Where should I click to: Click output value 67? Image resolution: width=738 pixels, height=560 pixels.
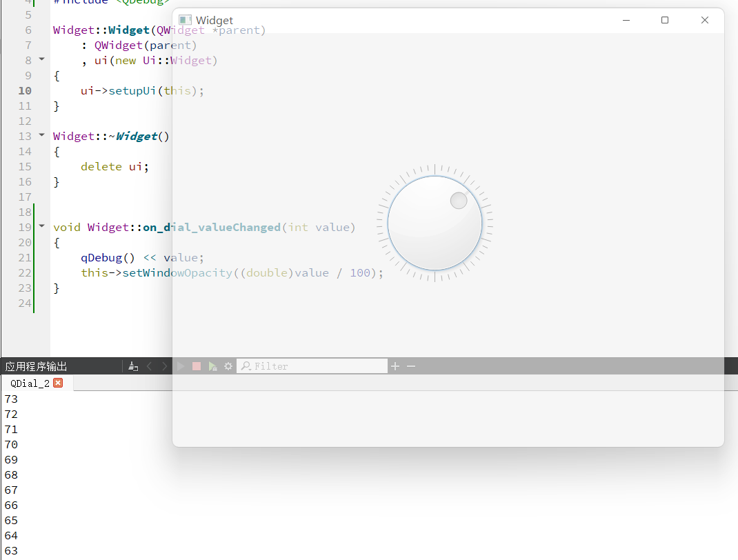11,490
